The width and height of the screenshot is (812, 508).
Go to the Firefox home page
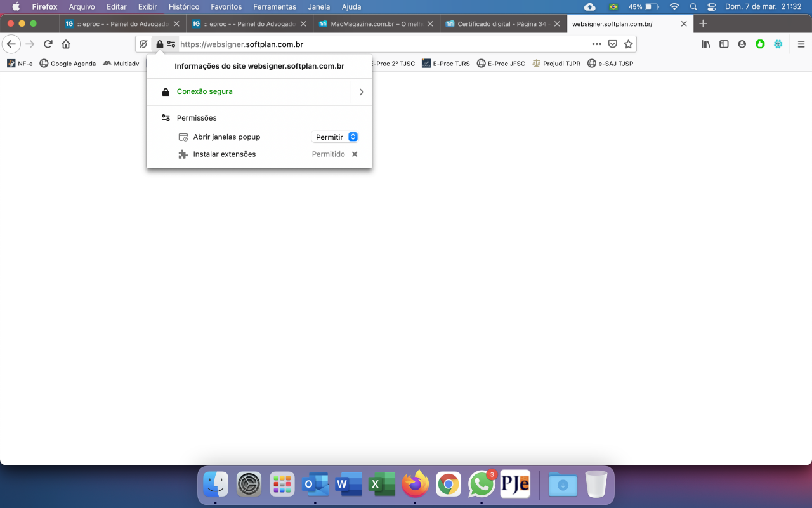click(x=66, y=44)
